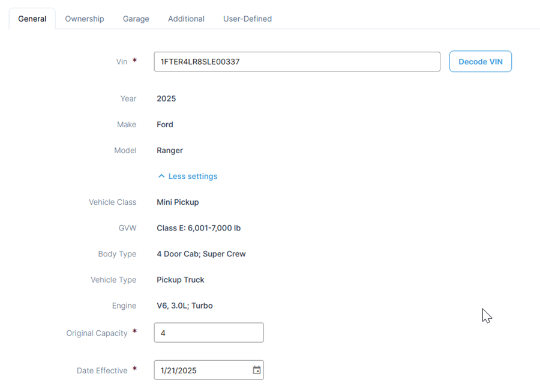Switch to the Ownership tab
Viewport: 540px width, 392px height.
(85, 19)
